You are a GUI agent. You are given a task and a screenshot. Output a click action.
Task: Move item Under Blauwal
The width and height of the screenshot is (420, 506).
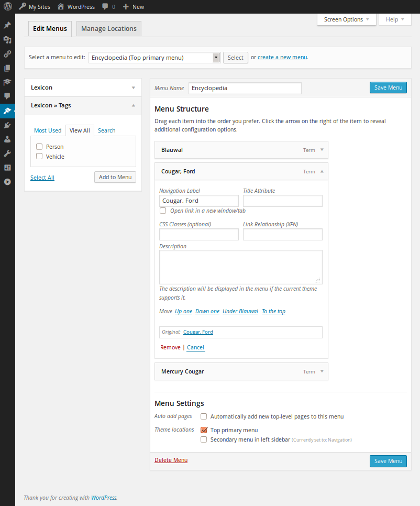(240, 311)
